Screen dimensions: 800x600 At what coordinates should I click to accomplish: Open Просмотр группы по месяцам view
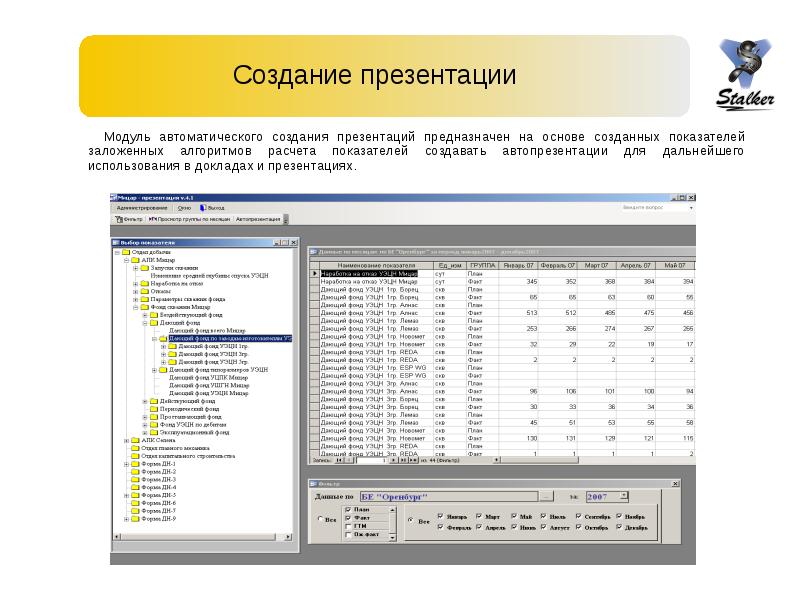tap(187, 217)
